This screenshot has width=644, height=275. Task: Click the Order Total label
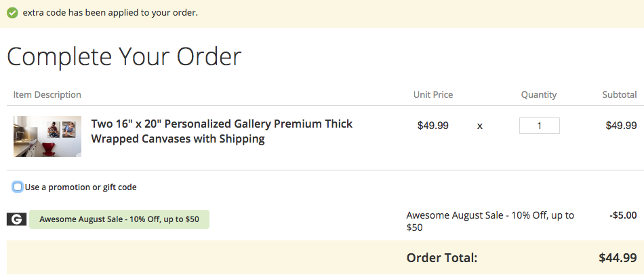(442, 258)
